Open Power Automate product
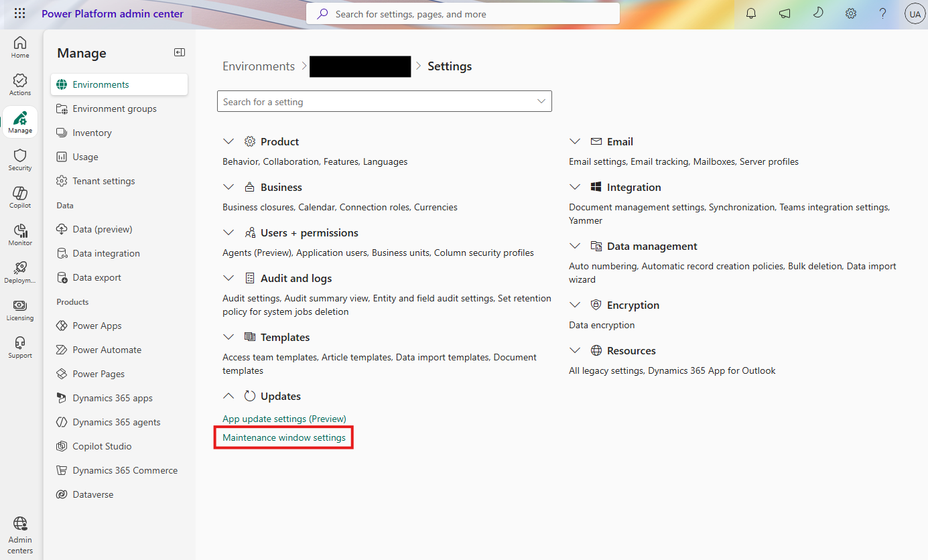The height and width of the screenshot is (560, 928). point(119,350)
